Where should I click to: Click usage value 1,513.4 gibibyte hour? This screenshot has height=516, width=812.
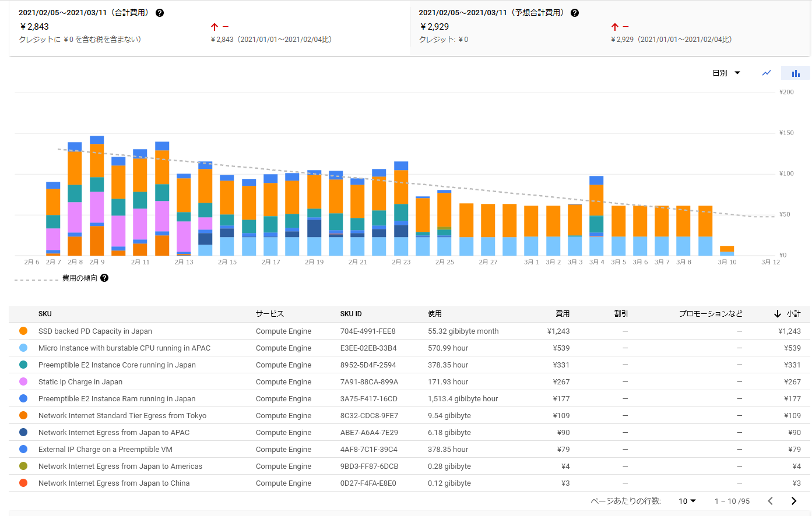[x=463, y=398]
